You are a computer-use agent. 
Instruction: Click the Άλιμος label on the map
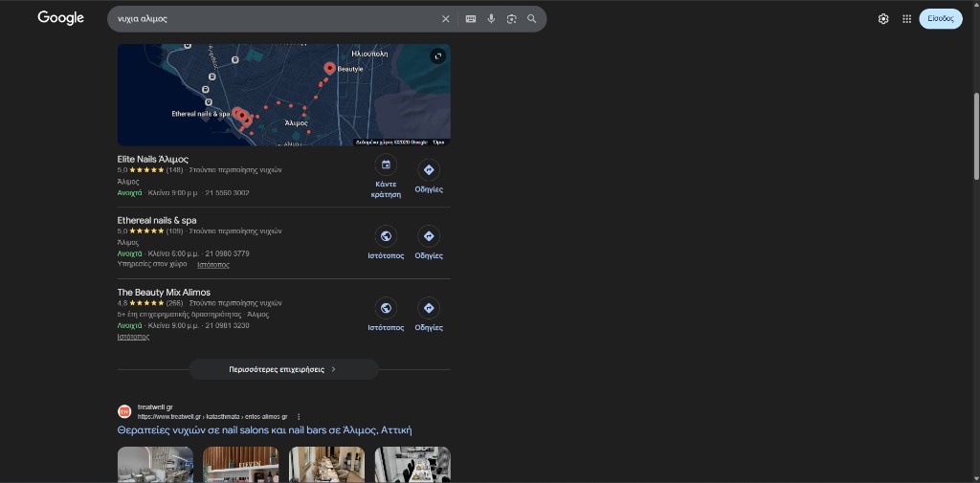296,123
